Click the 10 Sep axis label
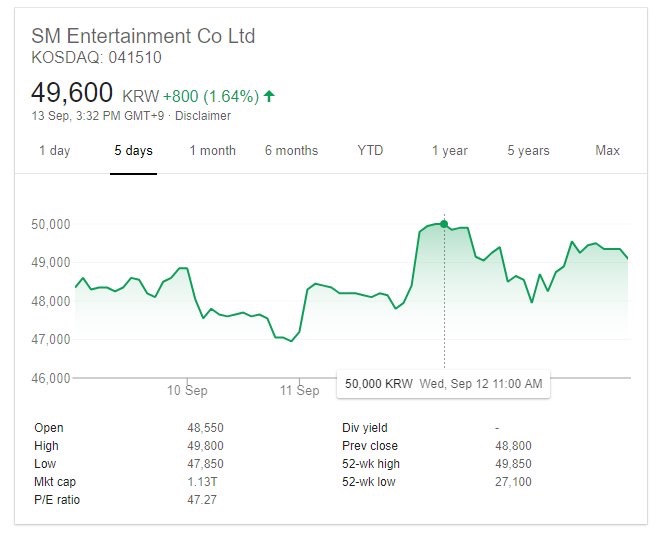This screenshot has height=537, width=665. tap(187, 390)
